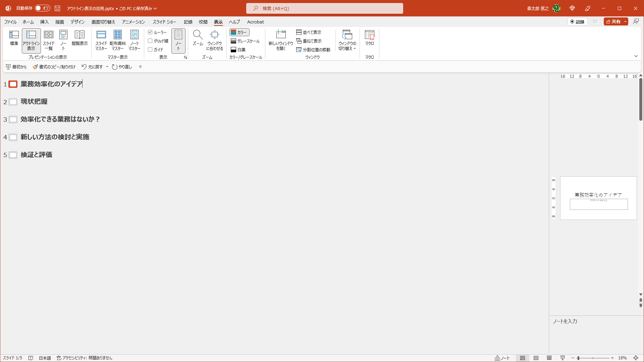Open the 共有 (Share) dropdown arrow

pos(625,21)
